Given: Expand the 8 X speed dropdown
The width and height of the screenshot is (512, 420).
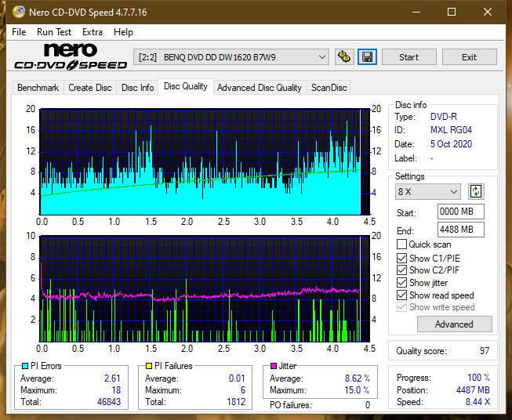Looking at the screenshot, I should coord(428,191).
